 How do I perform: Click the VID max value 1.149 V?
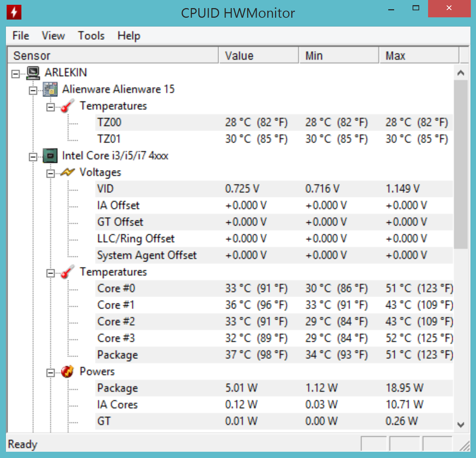click(x=403, y=189)
